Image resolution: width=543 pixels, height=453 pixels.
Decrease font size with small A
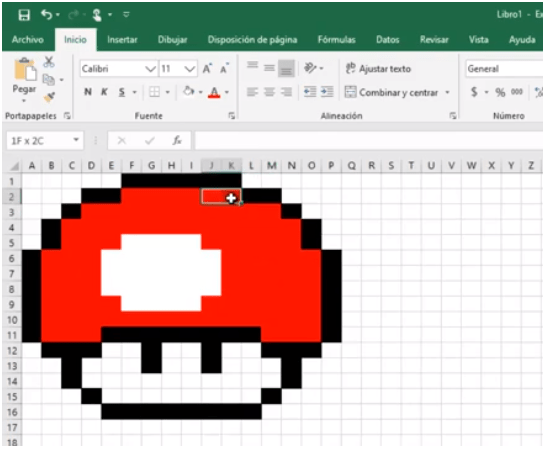point(224,69)
